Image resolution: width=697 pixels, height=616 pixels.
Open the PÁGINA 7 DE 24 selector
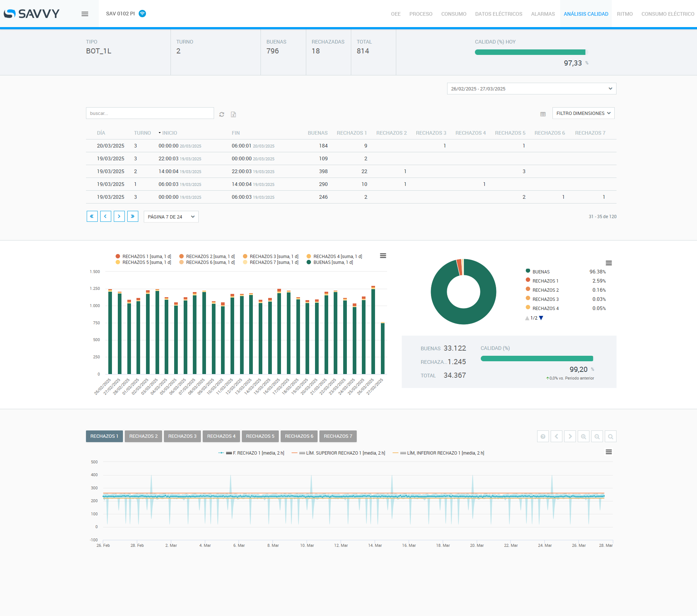(171, 217)
